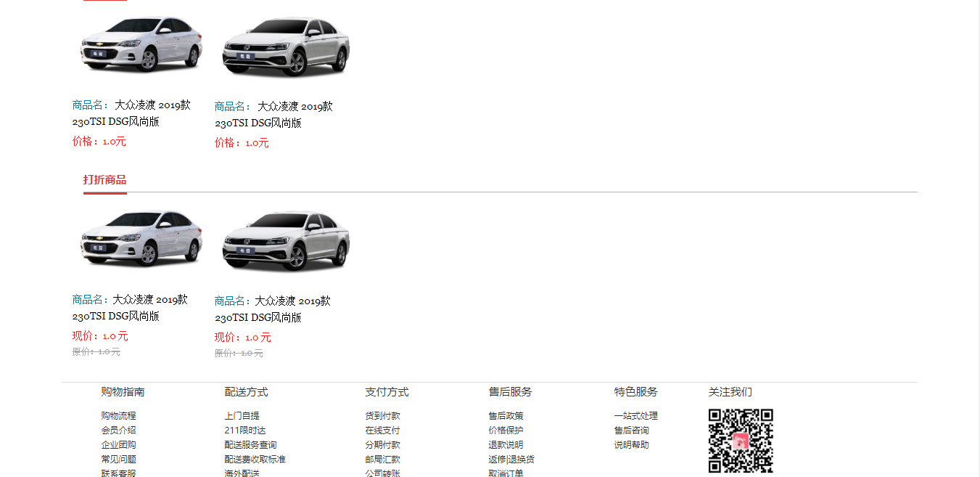
Task: Open the 打折商品 section tab
Action: (104, 180)
